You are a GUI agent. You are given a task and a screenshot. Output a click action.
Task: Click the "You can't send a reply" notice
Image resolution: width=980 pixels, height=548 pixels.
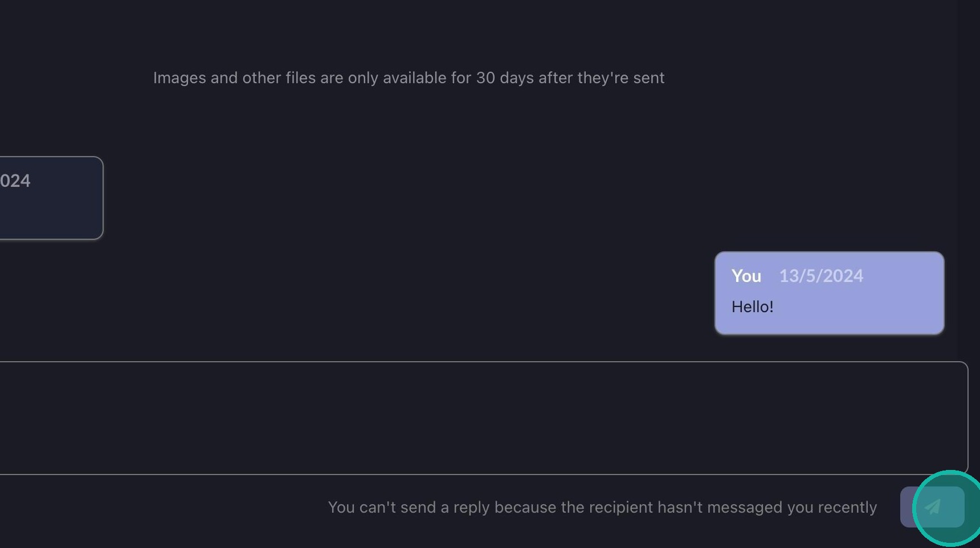602,508
